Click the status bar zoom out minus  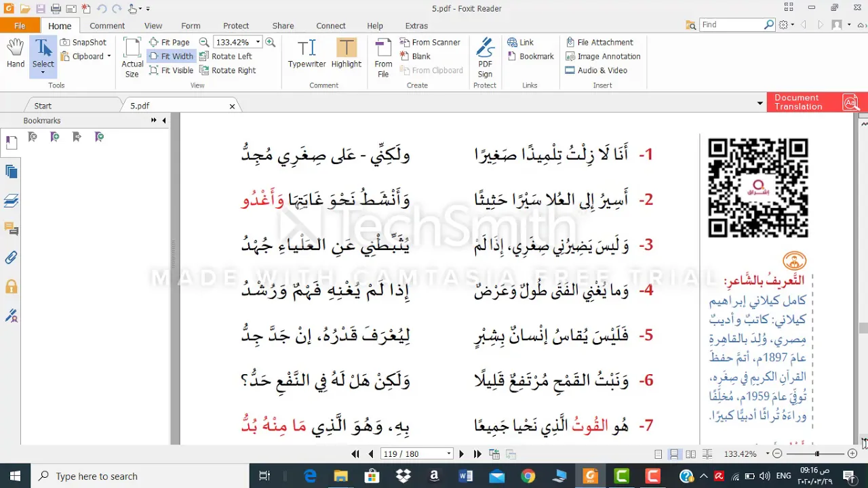click(778, 453)
